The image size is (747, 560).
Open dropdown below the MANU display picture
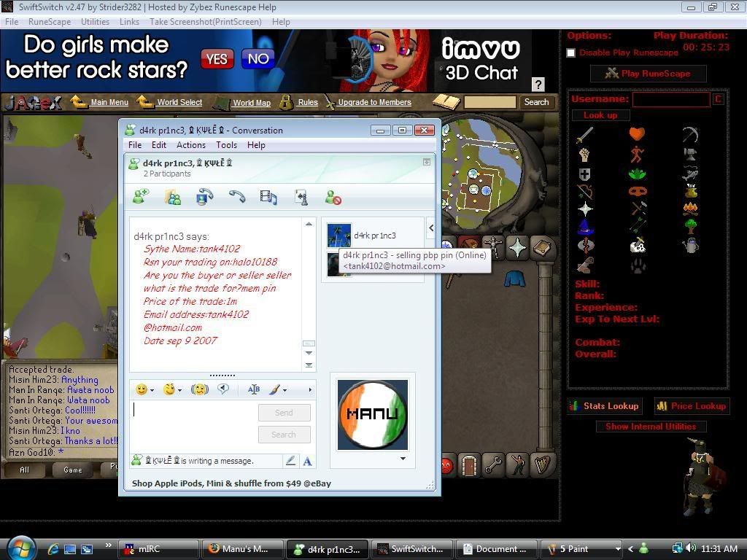pos(403,459)
